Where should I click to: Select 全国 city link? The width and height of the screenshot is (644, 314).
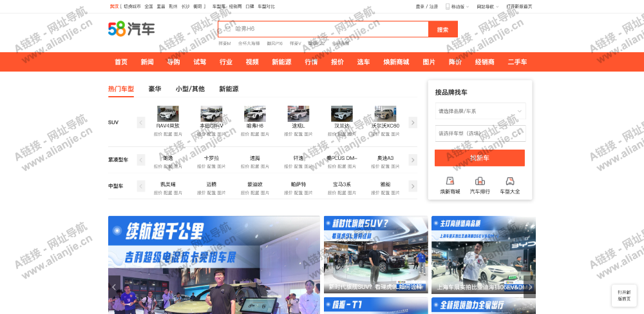point(149,6)
